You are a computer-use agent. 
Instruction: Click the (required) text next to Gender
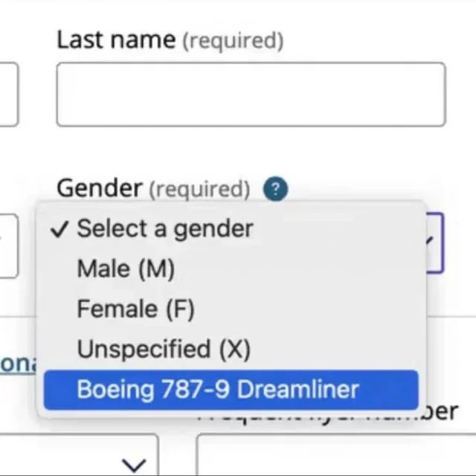199,190
